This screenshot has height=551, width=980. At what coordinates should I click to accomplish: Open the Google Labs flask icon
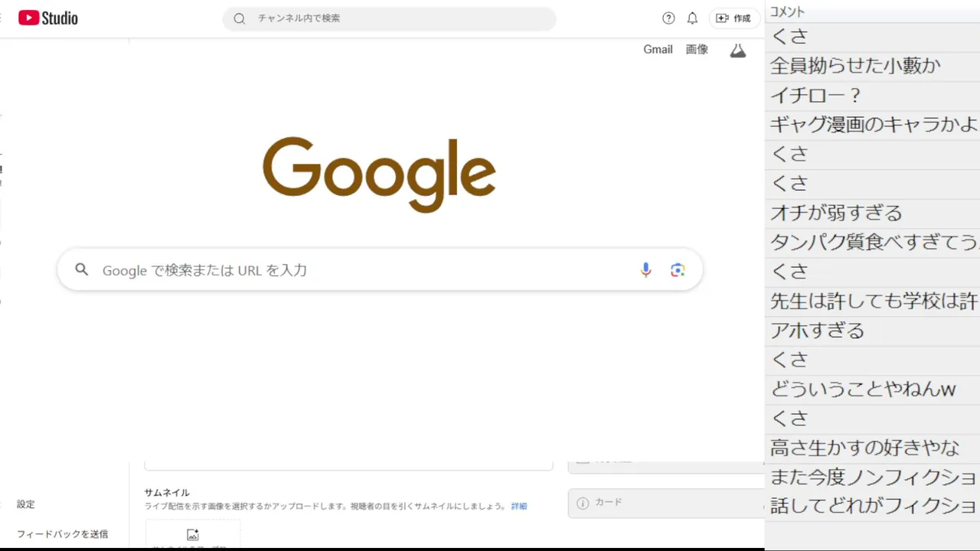(x=737, y=50)
